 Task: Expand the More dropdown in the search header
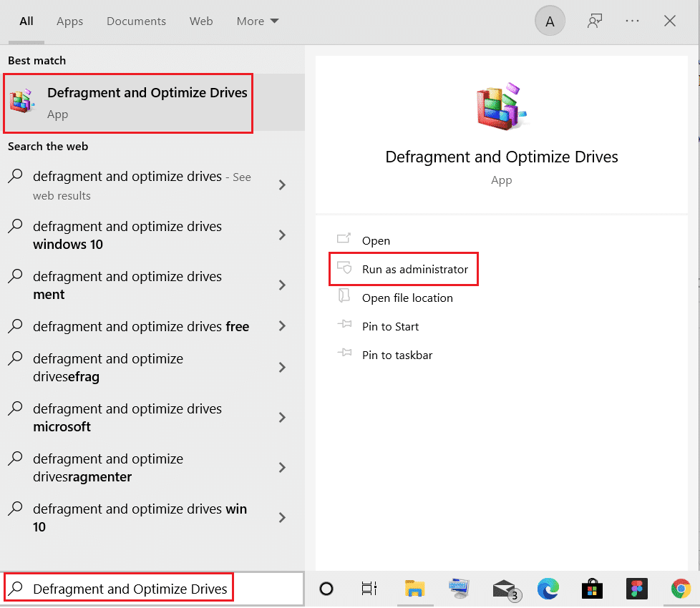pos(257,21)
